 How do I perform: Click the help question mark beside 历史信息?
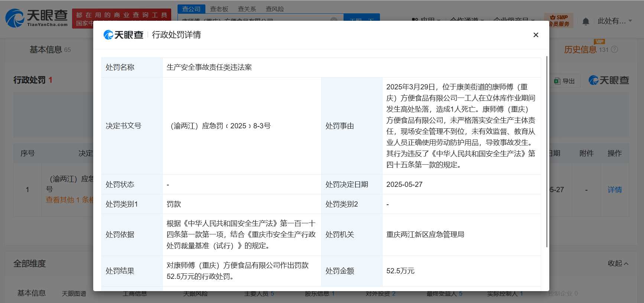[x=615, y=50]
